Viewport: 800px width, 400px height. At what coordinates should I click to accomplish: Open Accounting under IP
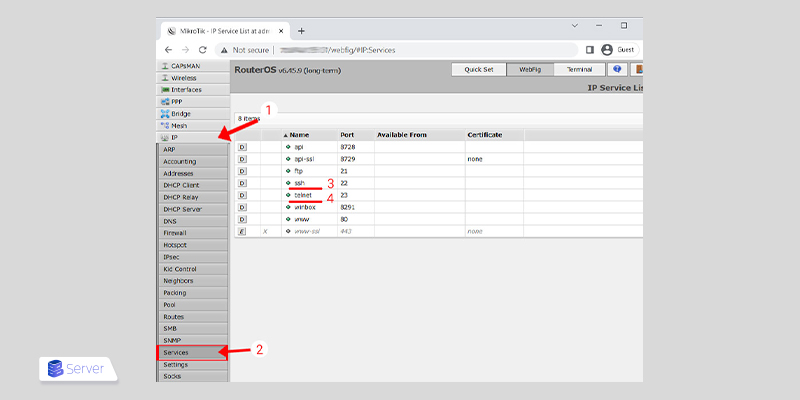pos(193,161)
